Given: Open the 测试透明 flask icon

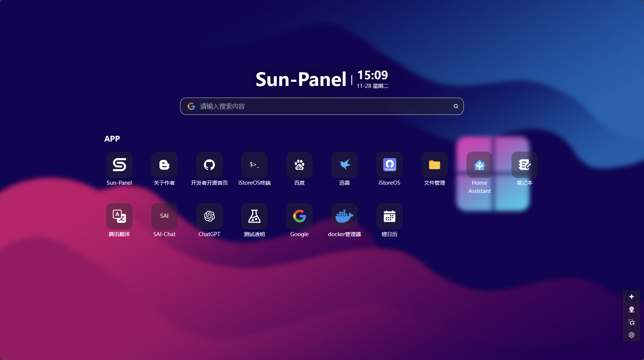Looking at the screenshot, I should coord(254,216).
